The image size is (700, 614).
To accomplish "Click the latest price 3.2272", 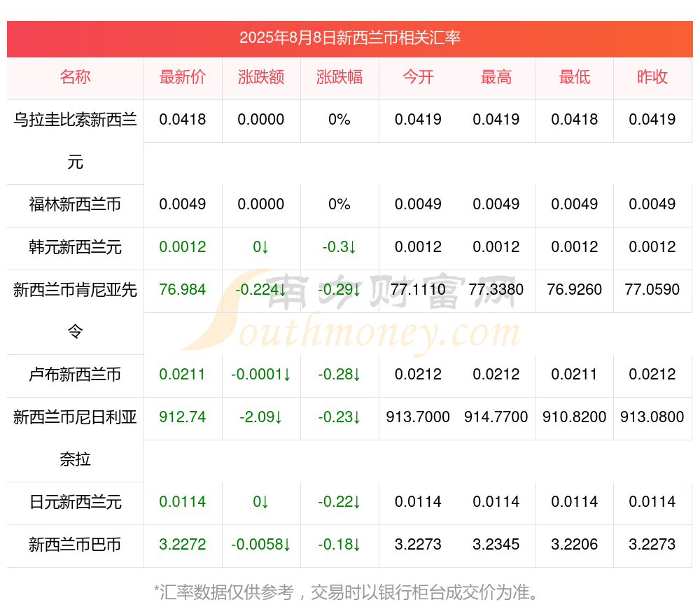I will 182,545.
